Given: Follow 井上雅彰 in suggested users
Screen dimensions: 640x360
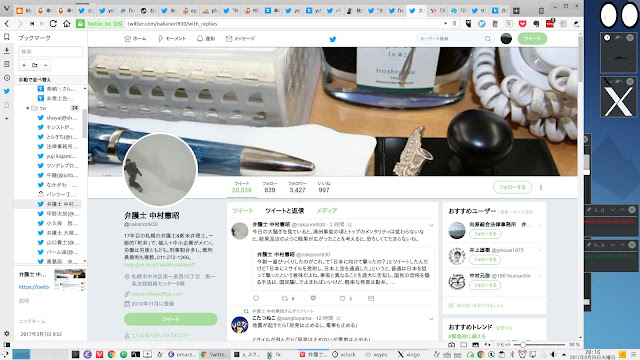Looking at the screenshot, I should (x=485, y=260).
